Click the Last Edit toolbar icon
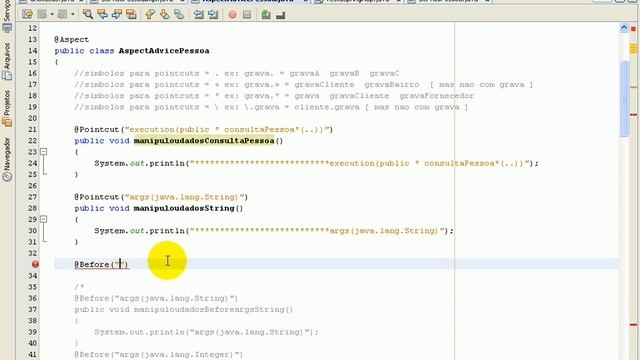Screen dimensions: 640x360 (x=27, y=15)
